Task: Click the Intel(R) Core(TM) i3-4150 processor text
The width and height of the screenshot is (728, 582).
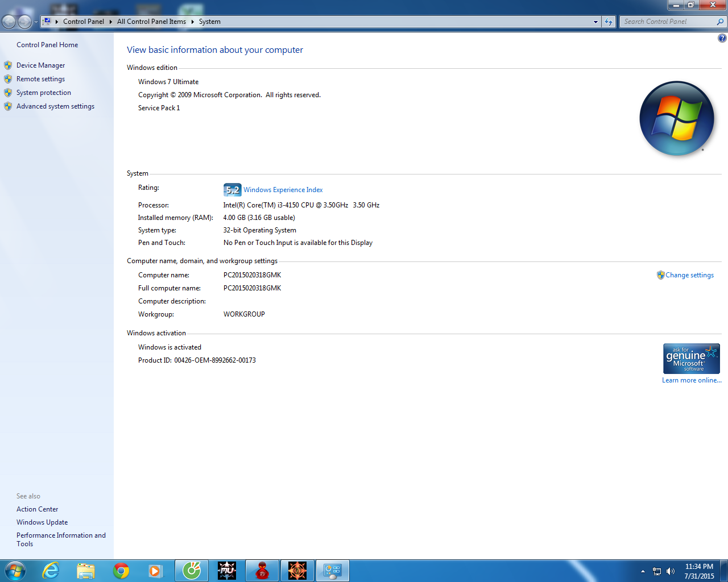Action: coord(301,205)
